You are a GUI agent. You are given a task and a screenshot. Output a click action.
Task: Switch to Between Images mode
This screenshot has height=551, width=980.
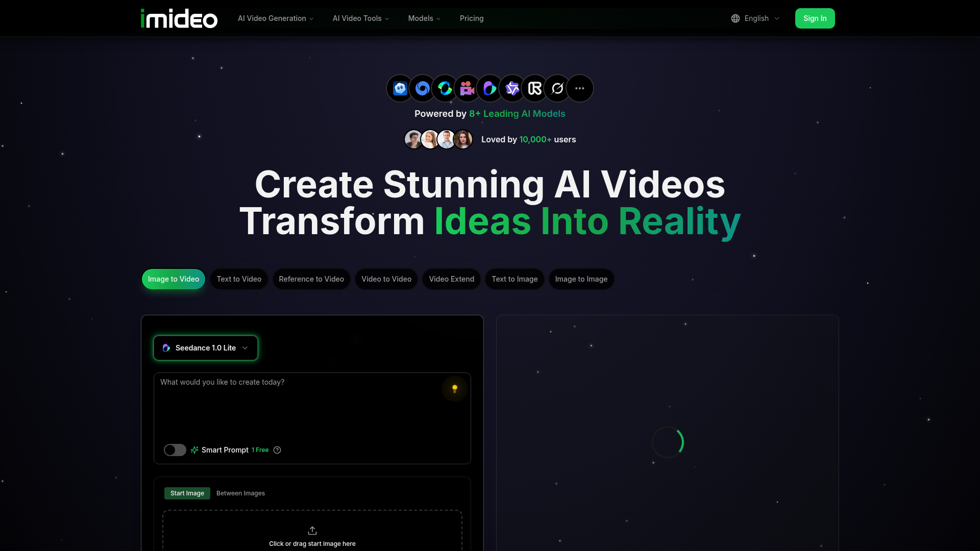pos(240,493)
